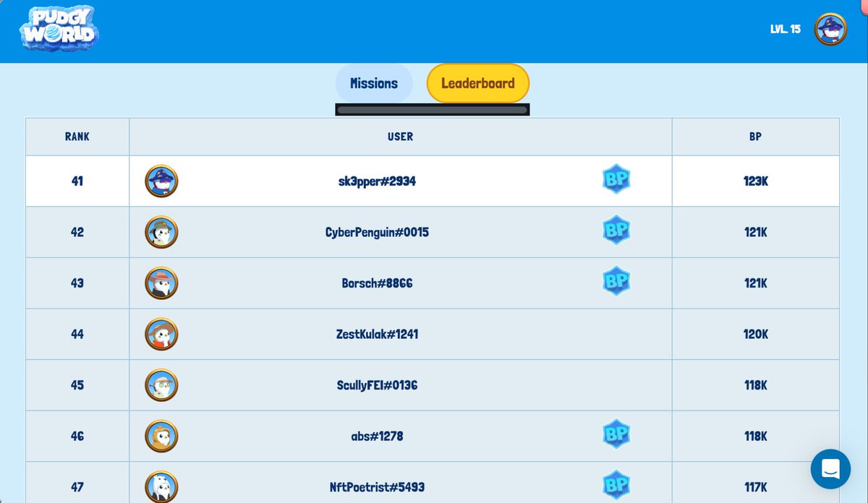Screen dimensions: 868x503
Task: Click ScullyFEI's wizard avatar
Action: point(161,385)
